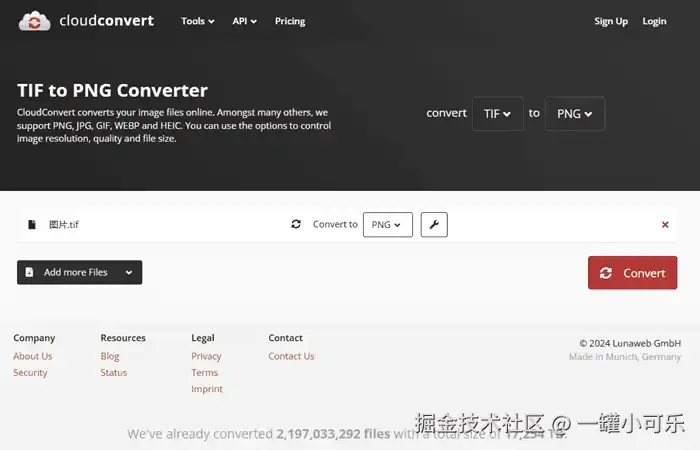Expand the Add more Files dropdown arrow
The height and width of the screenshot is (450, 700).
tap(129, 272)
